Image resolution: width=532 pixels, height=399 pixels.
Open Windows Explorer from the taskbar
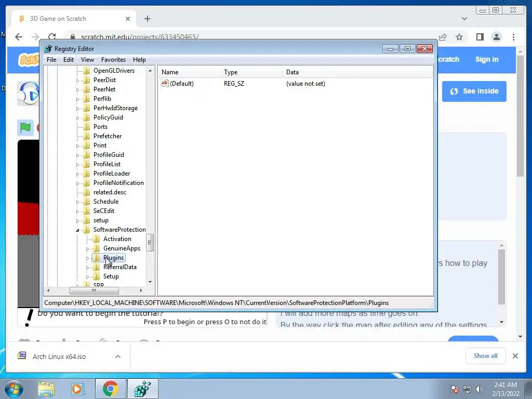pyautogui.click(x=46, y=389)
